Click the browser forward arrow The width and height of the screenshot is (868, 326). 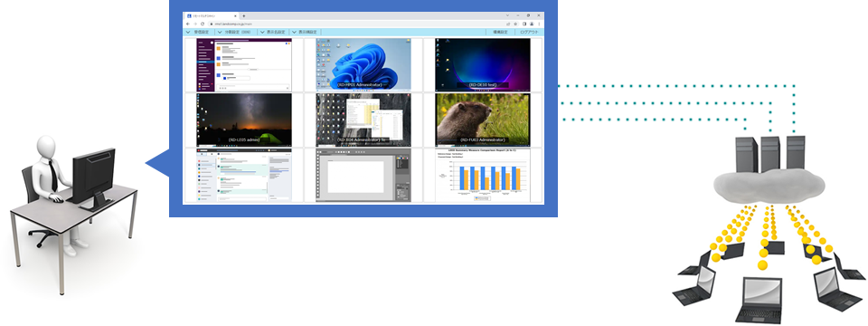click(x=195, y=24)
